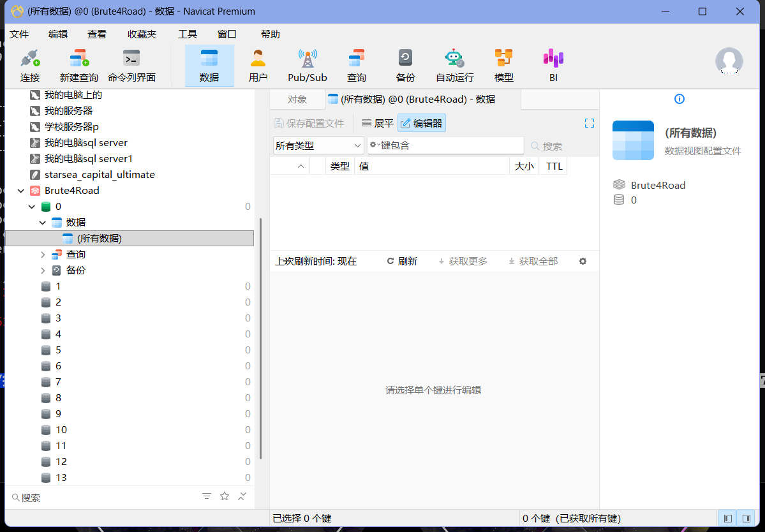
Task: Open the 查看 menu
Action: pyautogui.click(x=96, y=34)
